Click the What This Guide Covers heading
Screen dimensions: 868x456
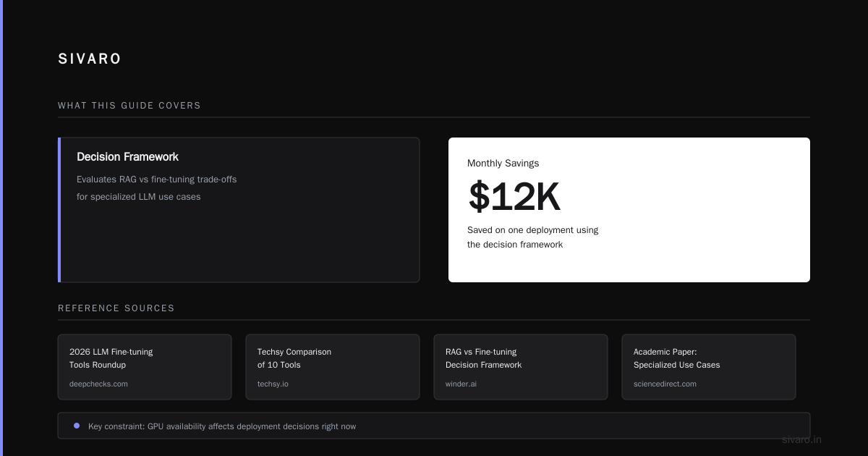pos(129,106)
